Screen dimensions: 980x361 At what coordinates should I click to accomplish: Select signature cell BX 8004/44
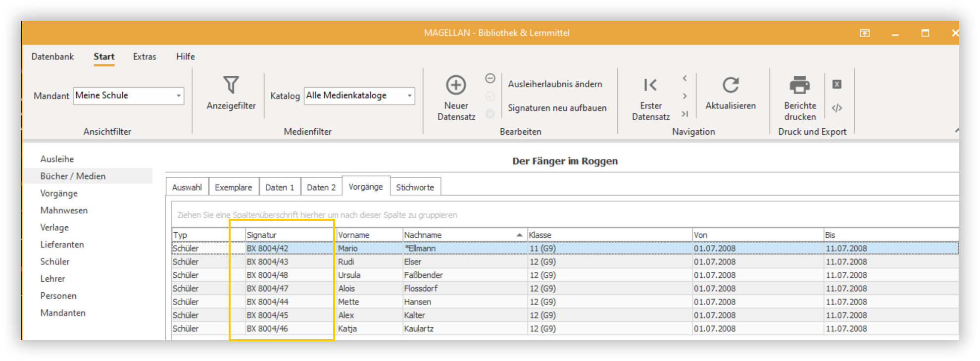coord(291,302)
